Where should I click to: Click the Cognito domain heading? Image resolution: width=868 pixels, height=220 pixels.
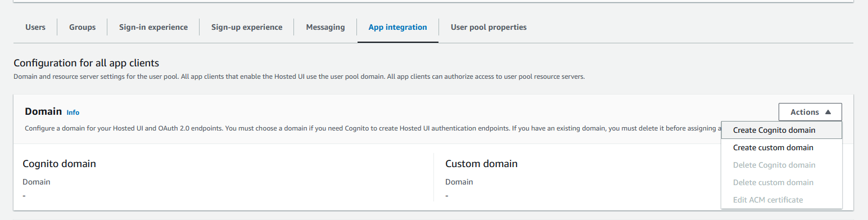point(59,164)
